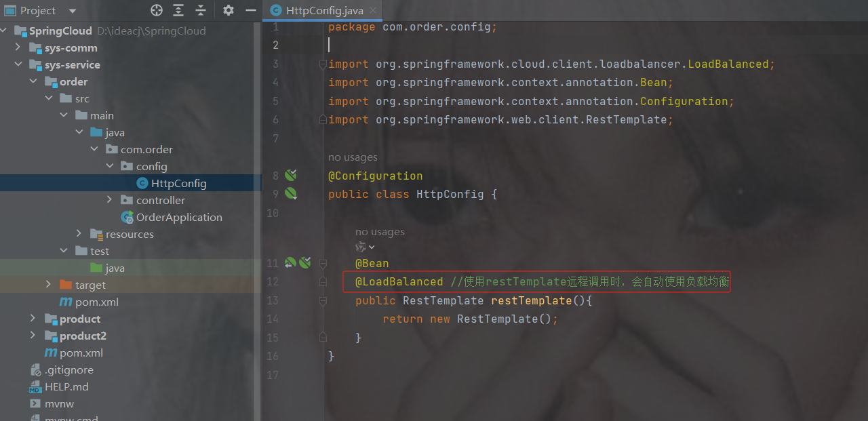868x421 pixels.
Task: Toggle code fold marker on line 12
Action: coord(323,282)
